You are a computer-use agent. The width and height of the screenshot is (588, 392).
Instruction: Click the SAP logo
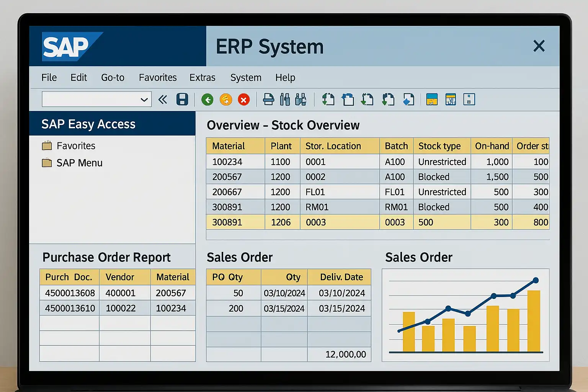72,47
